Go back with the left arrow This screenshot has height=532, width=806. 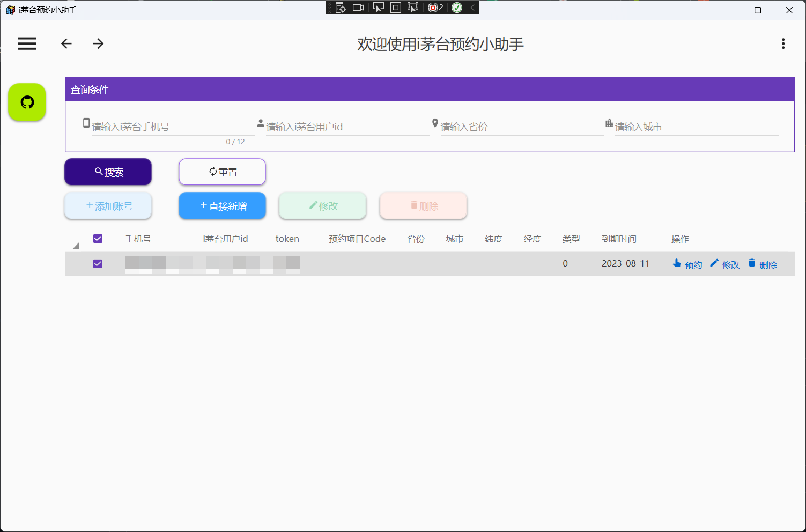[x=66, y=43]
